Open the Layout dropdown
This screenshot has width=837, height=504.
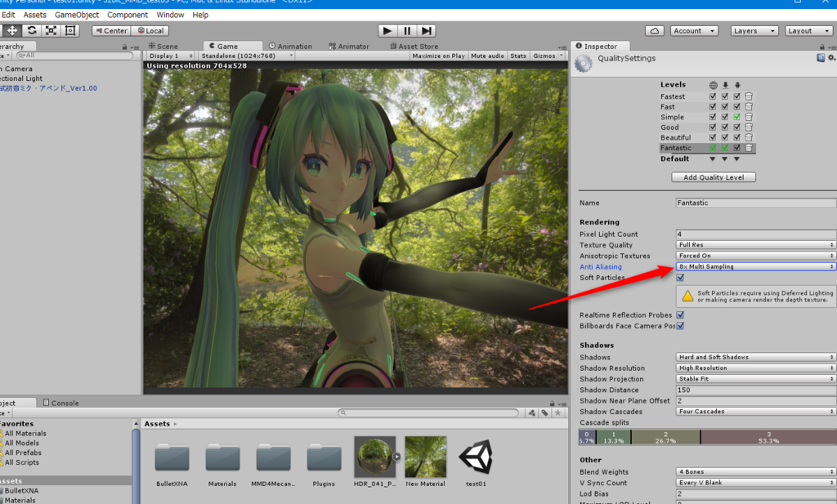(x=809, y=31)
